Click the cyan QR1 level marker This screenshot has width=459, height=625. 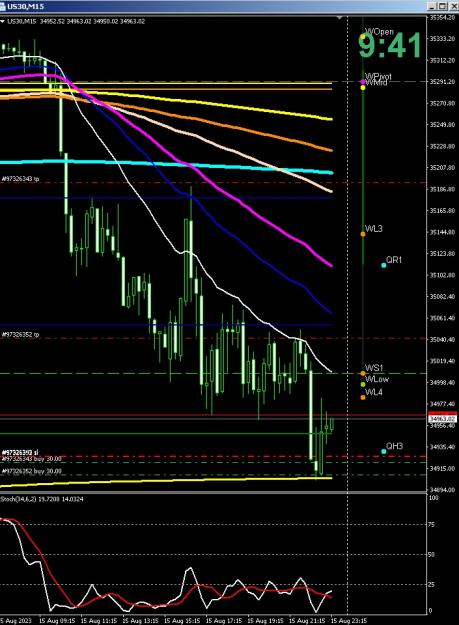(x=384, y=265)
